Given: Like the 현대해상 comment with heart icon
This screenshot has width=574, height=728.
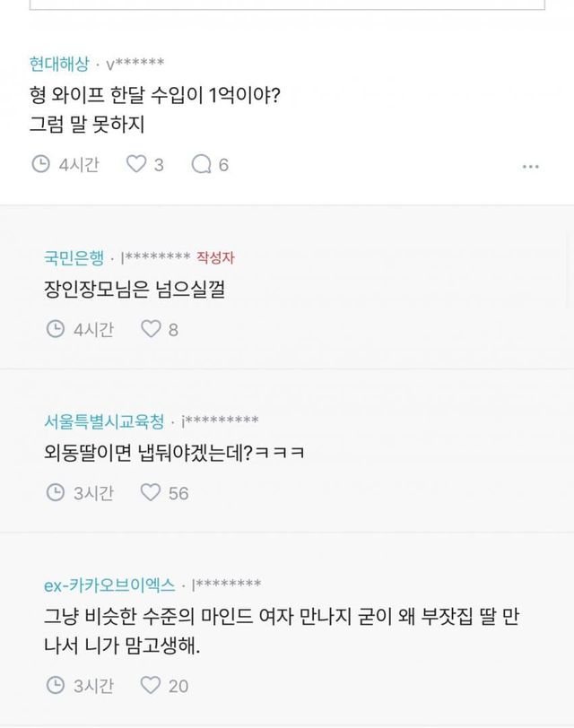Looking at the screenshot, I should click(135, 164).
